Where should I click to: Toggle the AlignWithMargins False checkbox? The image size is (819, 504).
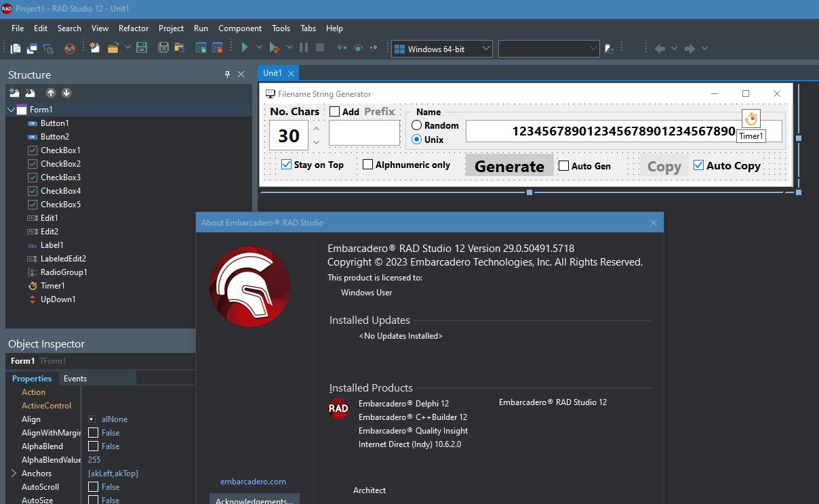click(94, 433)
